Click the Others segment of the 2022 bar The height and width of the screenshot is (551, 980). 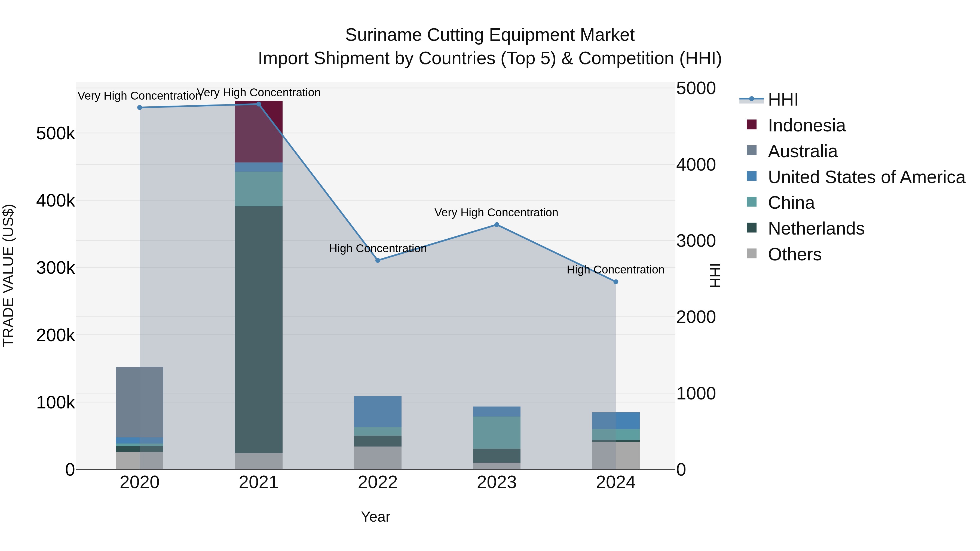coord(378,458)
